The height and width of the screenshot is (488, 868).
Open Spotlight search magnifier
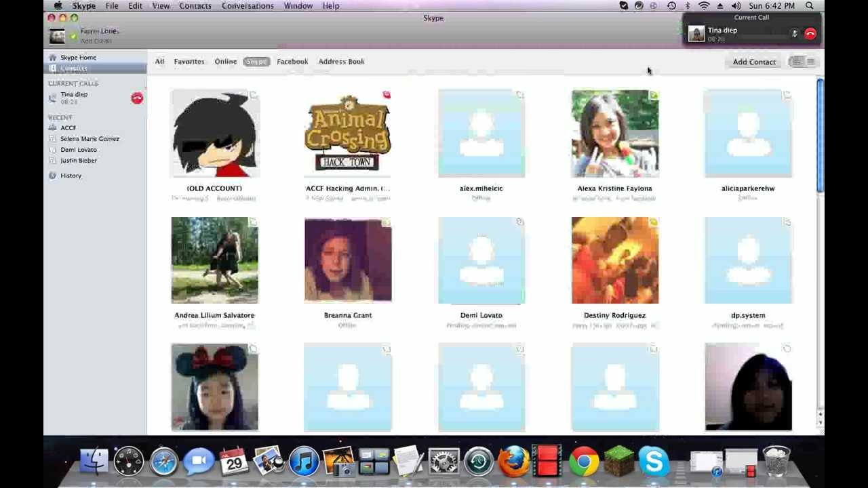pyautogui.click(x=810, y=5)
